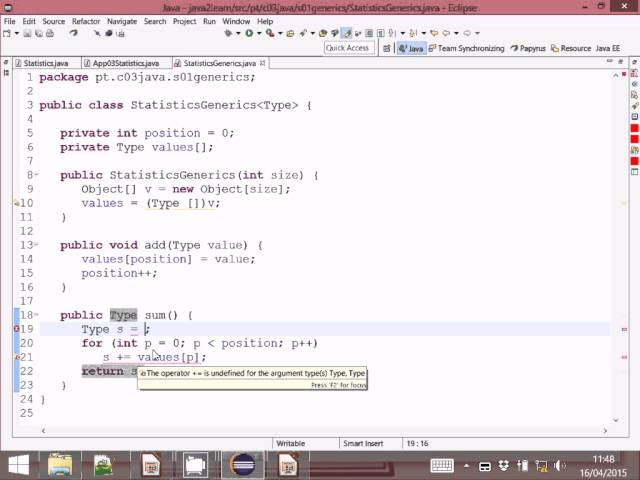Click the Run External Tools icon
The width and height of the screenshot is (640, 480).
tap(270, 33)
